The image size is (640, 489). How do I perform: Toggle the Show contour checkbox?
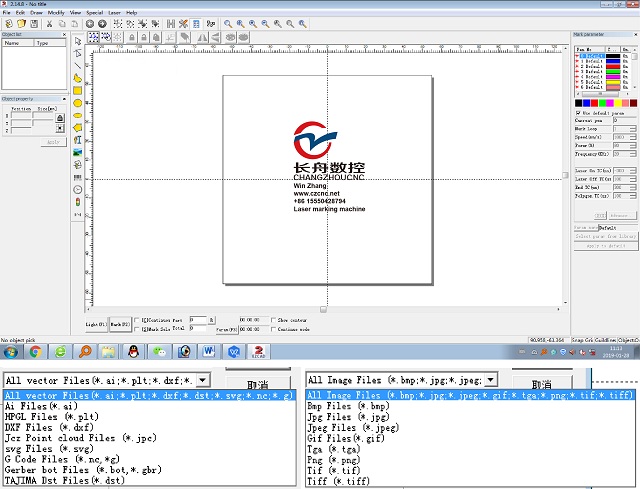click(273, 320)
